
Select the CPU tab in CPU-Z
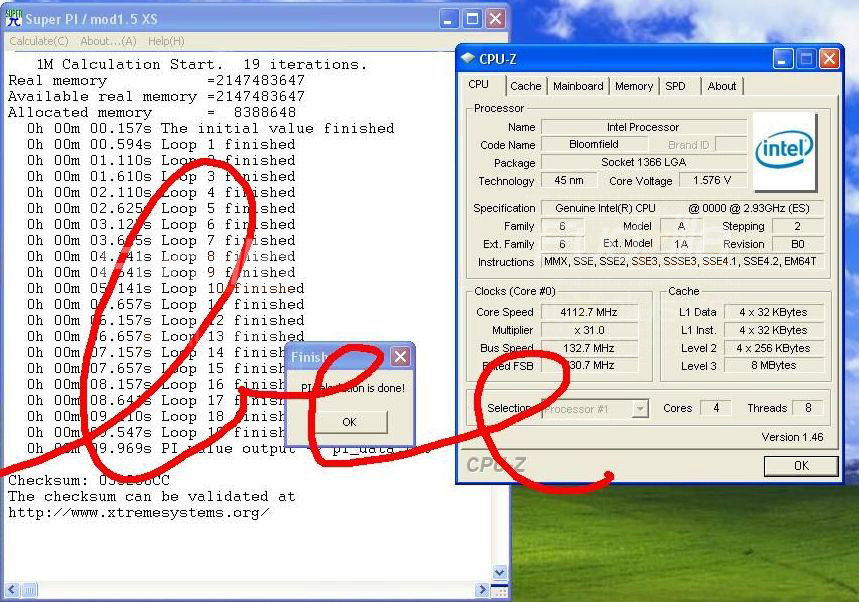click(478, 84)
